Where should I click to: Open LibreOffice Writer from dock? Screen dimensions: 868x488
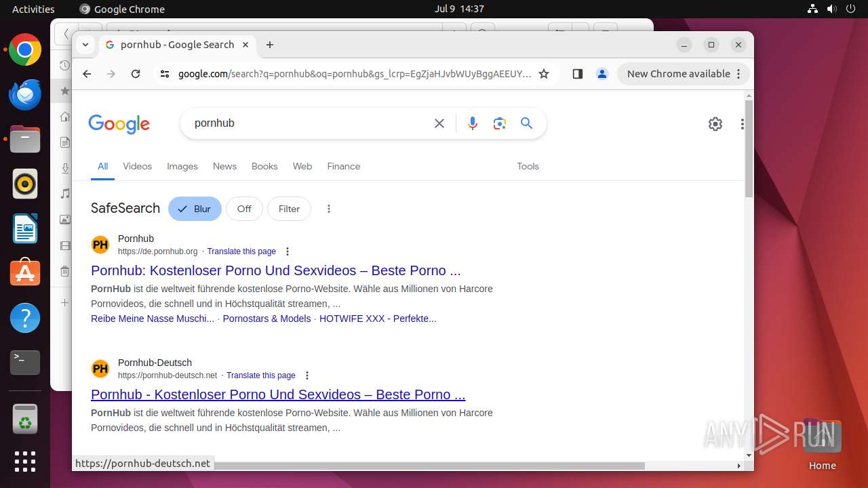coord(25,228)
